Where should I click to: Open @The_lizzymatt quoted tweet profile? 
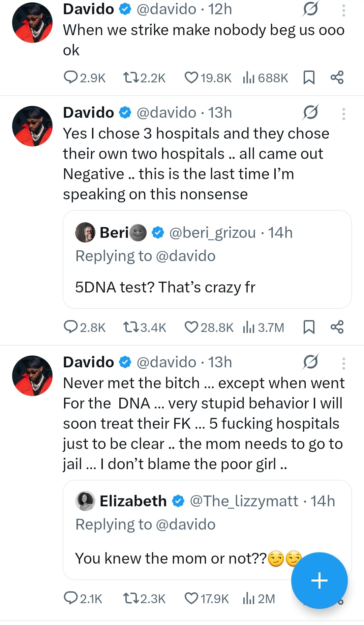coord(85,501)
